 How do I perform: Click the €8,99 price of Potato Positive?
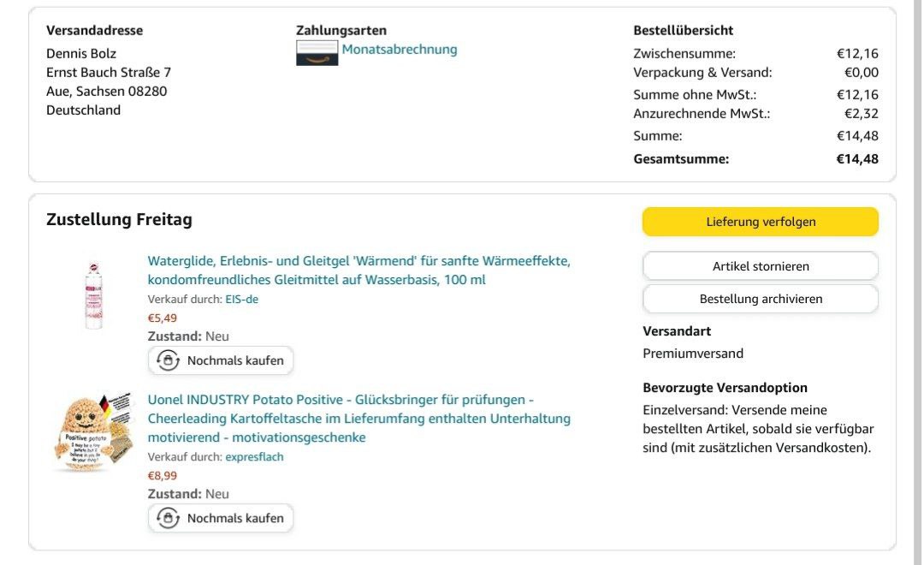click(163, 476)
